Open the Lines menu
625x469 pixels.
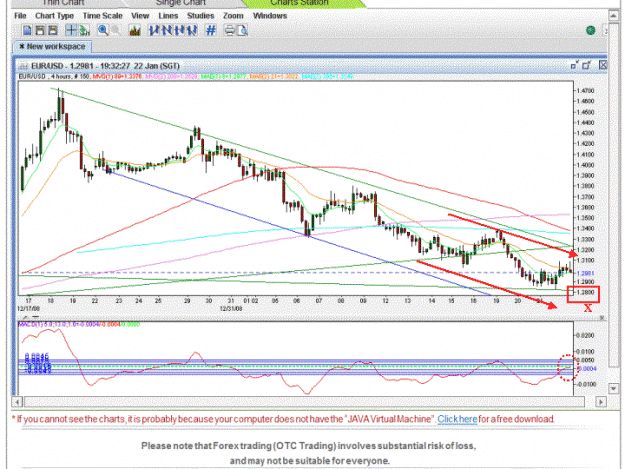[168, 16]
